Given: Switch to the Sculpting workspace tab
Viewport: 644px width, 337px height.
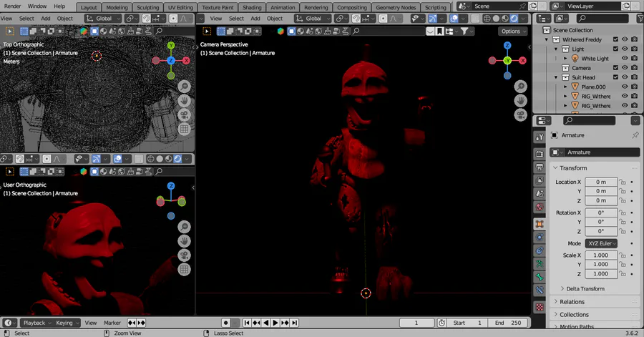Looking at the screenshot, I should point(147,7).
